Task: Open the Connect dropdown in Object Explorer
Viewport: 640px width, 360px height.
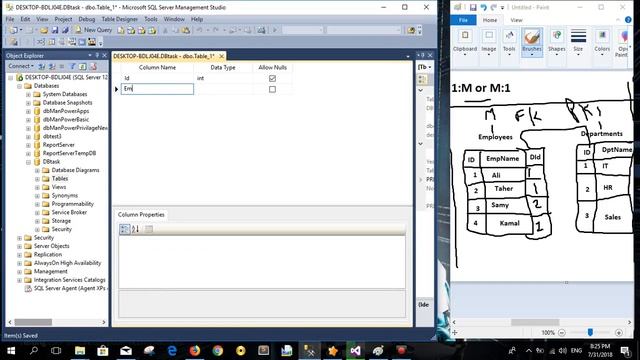Action: [21, 66]
